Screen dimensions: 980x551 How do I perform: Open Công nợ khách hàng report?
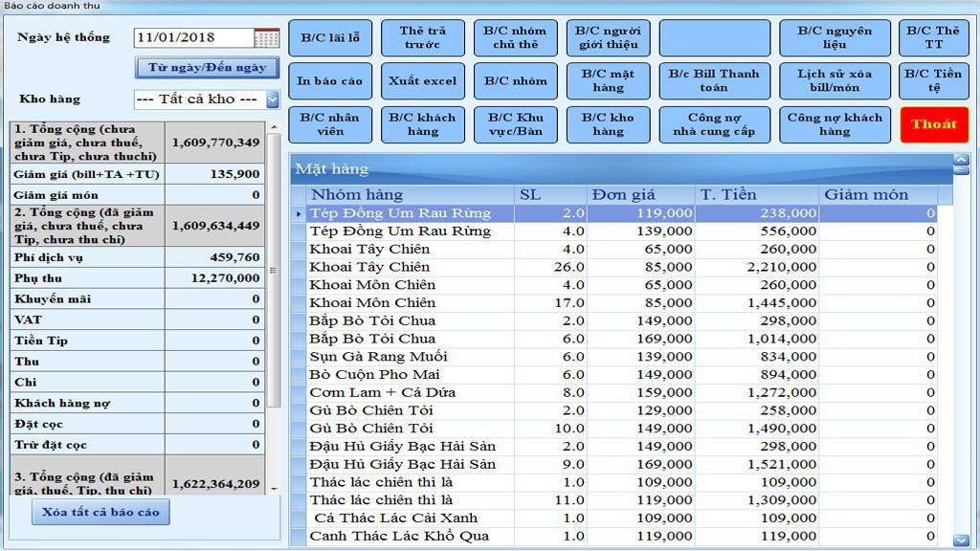point(835,125)
